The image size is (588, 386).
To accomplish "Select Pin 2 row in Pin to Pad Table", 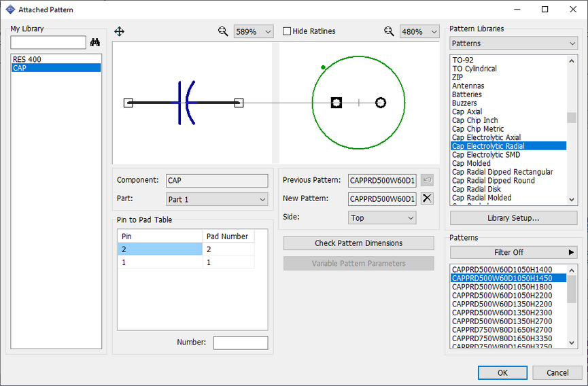I will pyautogui.click(x=186, y=249).
